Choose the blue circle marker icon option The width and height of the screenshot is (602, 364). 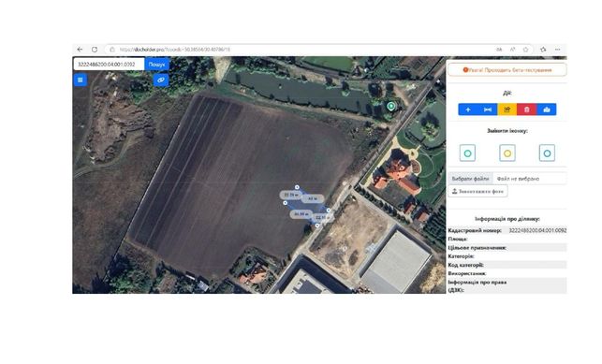547,153
